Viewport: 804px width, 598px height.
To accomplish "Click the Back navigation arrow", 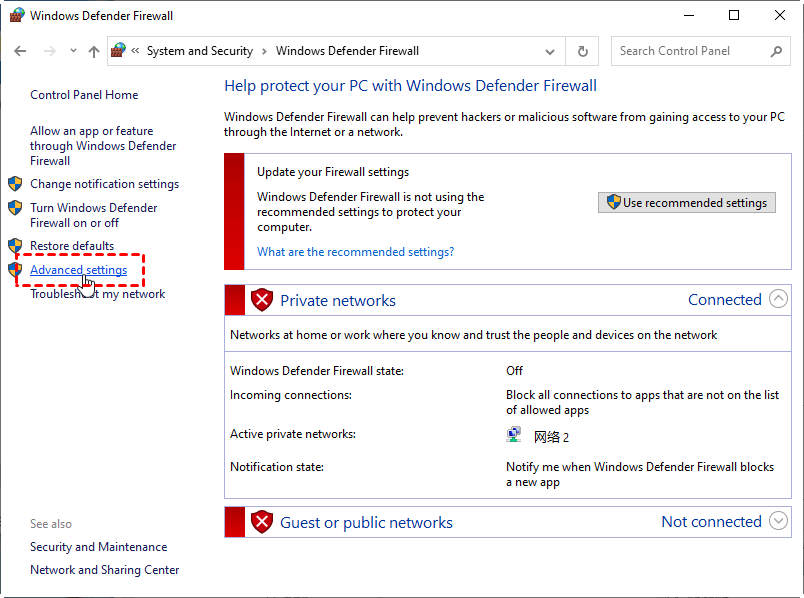I will pos(21,51).
